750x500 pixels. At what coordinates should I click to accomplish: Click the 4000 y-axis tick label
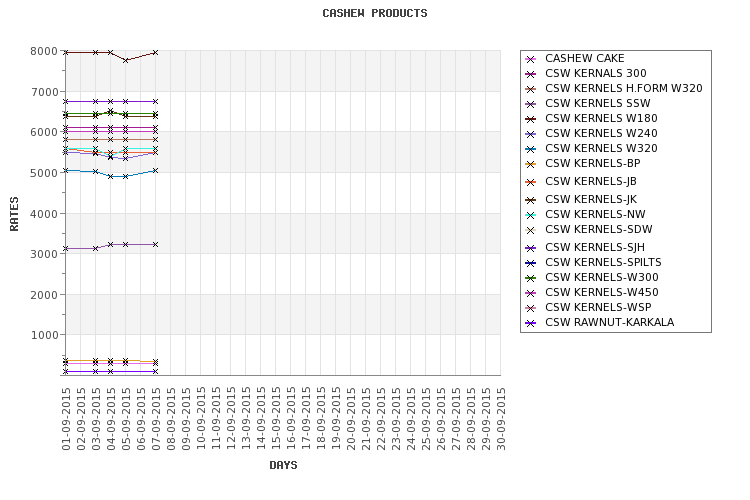click(x=44, y=213)
